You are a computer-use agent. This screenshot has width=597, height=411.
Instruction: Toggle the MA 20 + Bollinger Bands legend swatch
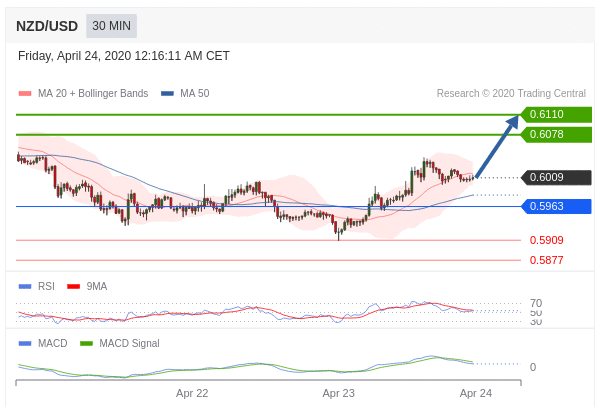click(x=25, y=93)
